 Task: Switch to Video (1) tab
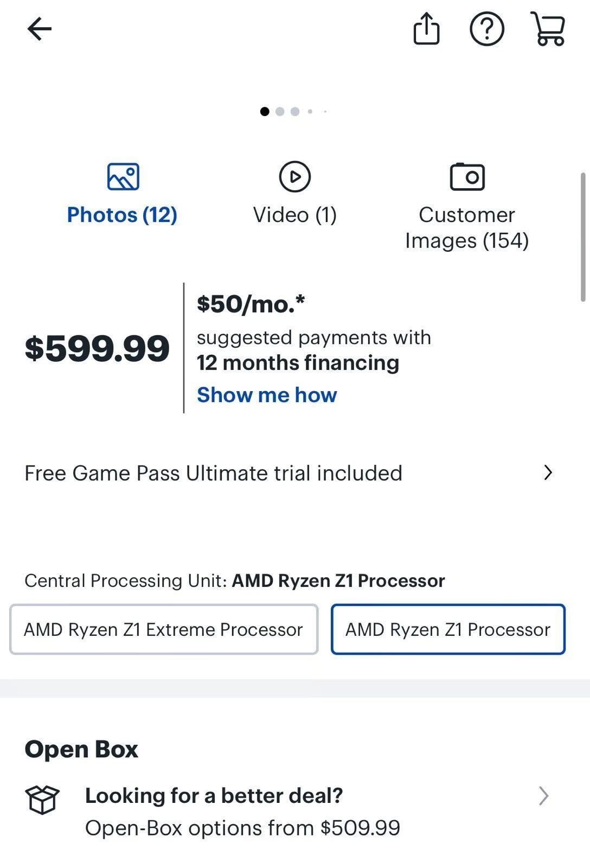click(294, 215)
